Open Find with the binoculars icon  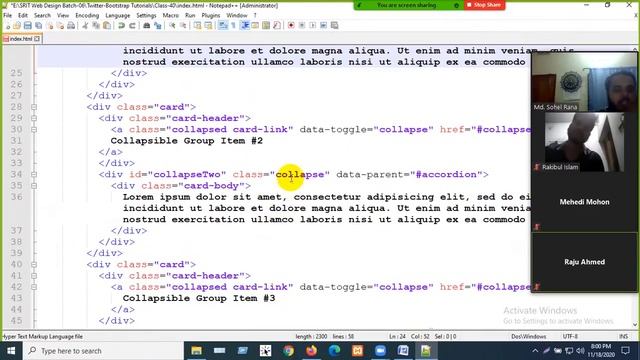point(147,25)
